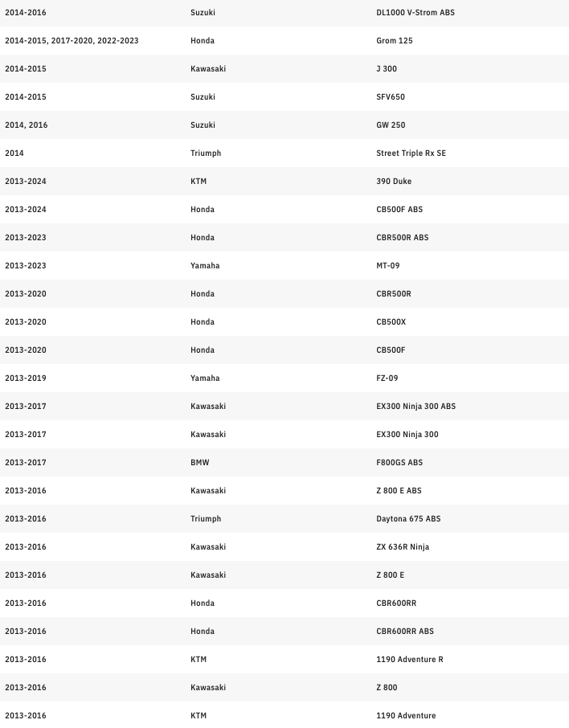Click the year range 2014-2015, 2017-2020, 2022-2023
569x728 pixels.
[71, 41]
